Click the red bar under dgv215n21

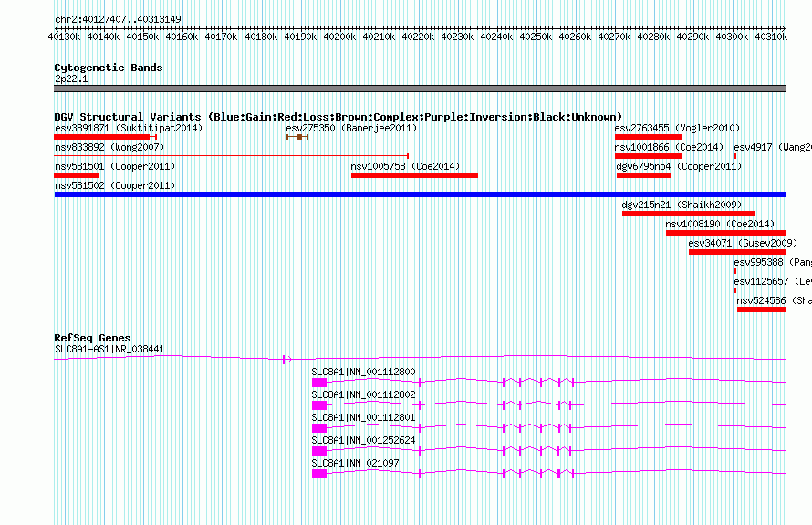tap(688, 214)
